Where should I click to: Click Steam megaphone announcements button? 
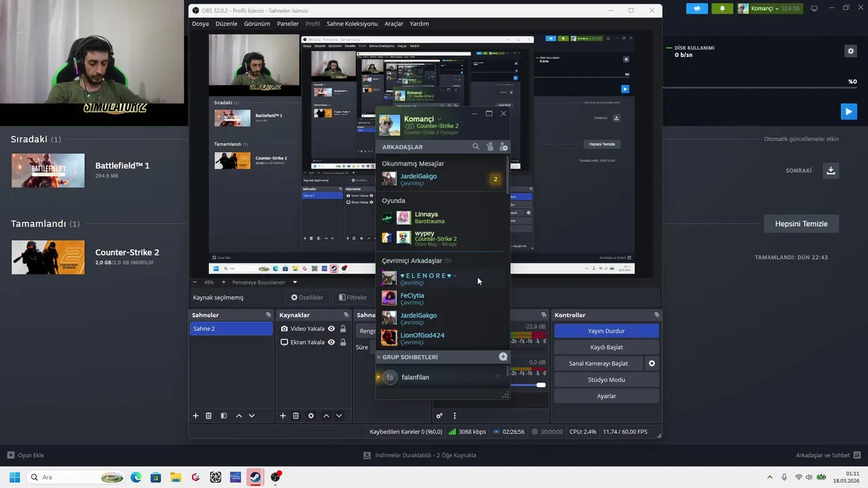click(x=696, y=8)
